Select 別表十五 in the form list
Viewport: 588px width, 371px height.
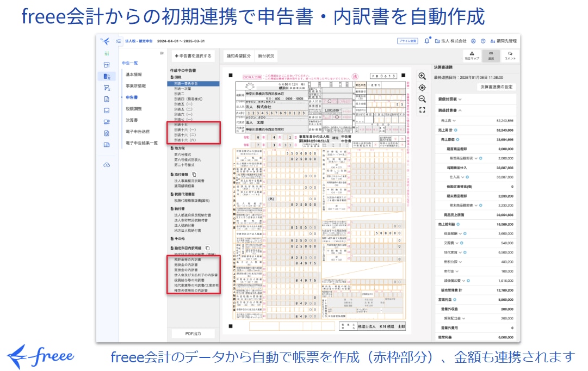tap(181, 125)
